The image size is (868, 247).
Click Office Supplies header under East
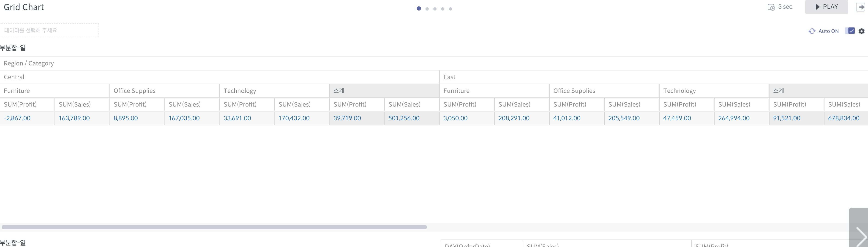click(604, 91)
